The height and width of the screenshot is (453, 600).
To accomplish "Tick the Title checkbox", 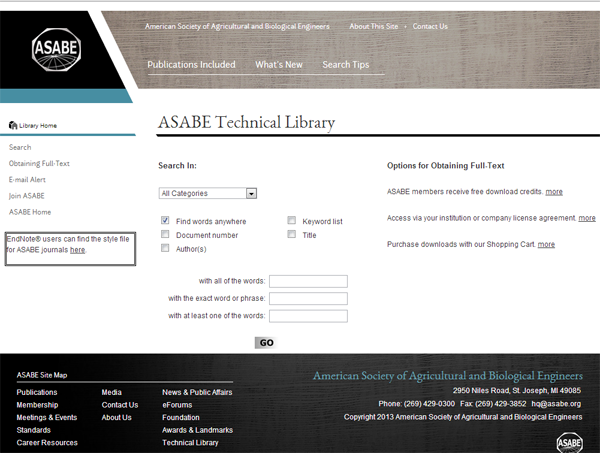I will click(292, 234).
